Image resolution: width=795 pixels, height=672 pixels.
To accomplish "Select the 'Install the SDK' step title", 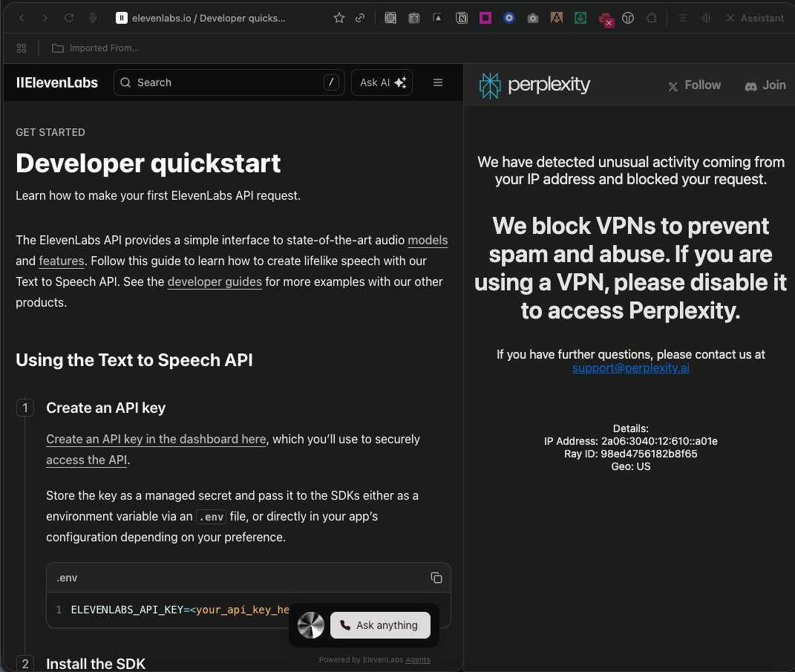I will pos(96,664).
